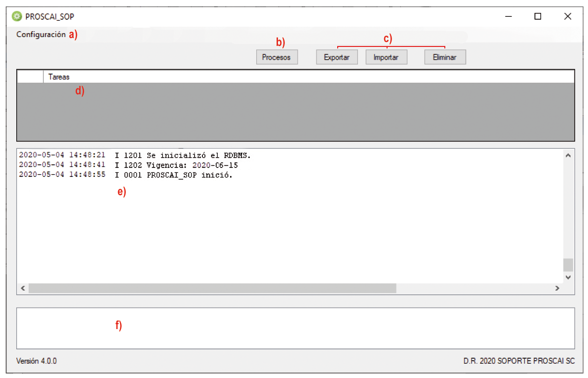588x378 pixels.
Task: Click the Procesos button
Action: tap(277, 57)
